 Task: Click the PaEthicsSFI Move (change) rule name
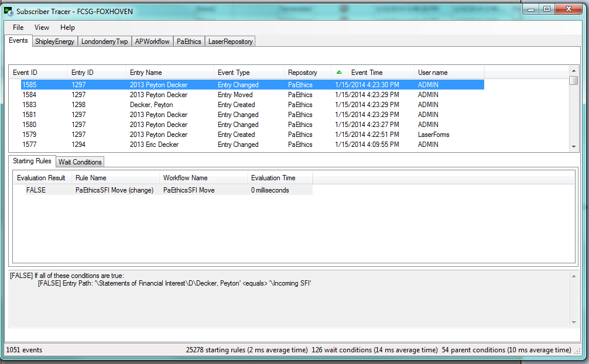click(x=115, y=190)
